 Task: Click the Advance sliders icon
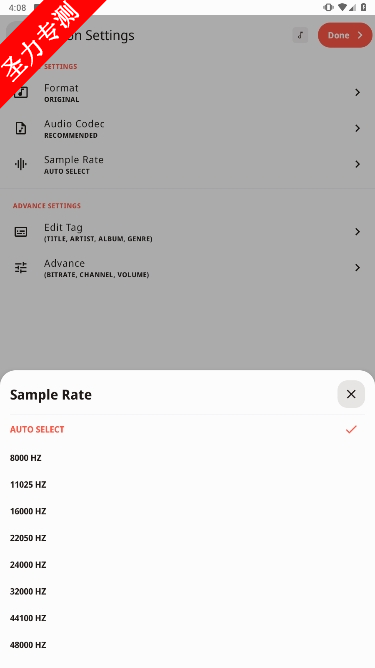[21, 268]
